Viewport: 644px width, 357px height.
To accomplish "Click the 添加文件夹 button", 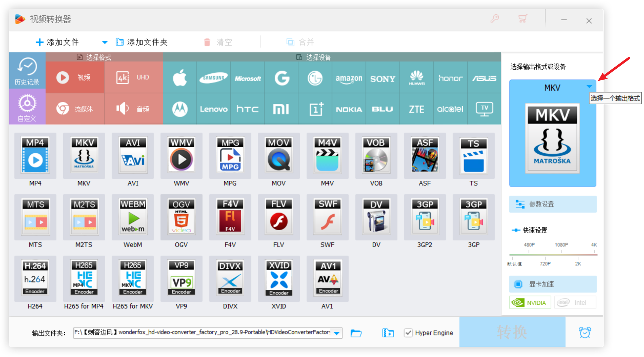I will pos(142,42).
